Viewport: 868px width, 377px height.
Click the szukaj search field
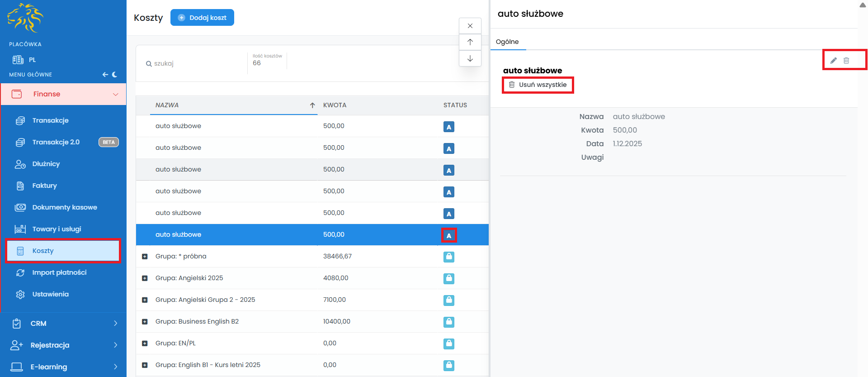point(194,63)
